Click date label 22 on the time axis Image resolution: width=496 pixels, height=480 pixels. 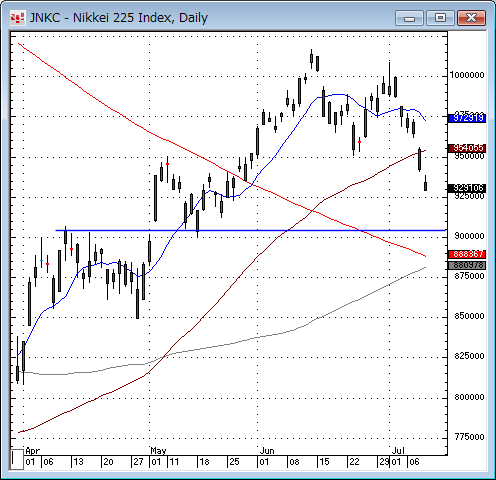pos(354,462)
